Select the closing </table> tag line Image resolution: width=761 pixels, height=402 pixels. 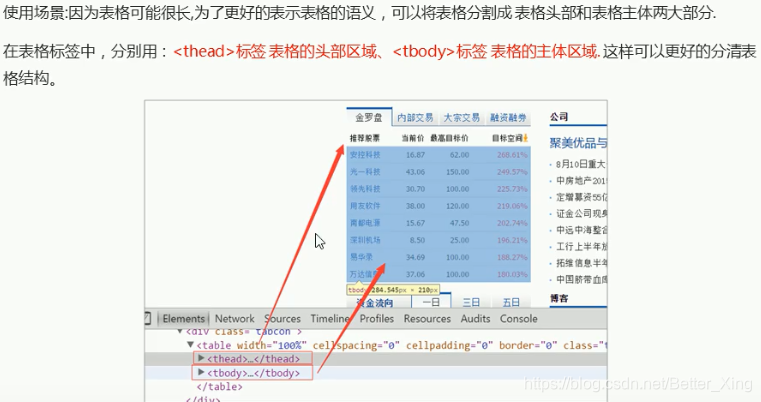219,386
